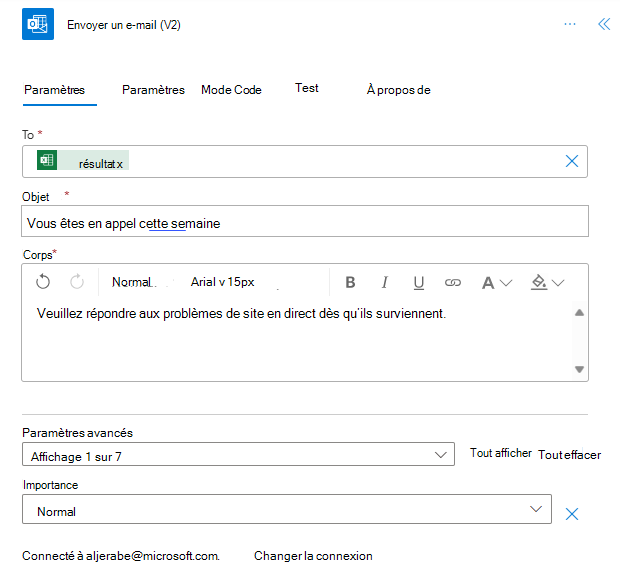This screenshot has width=620, height=573.
Task: Collapse the panel with double chevron
Action: point(604,24)
